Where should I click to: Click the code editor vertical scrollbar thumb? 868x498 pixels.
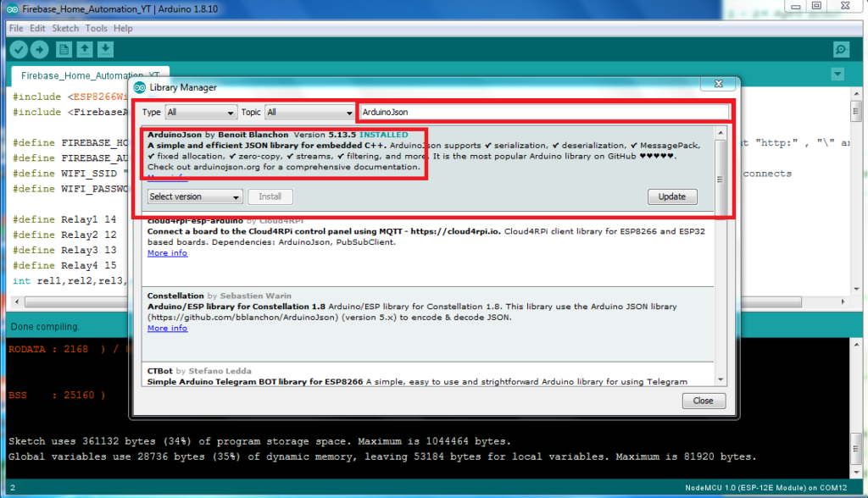coord(856,111)
